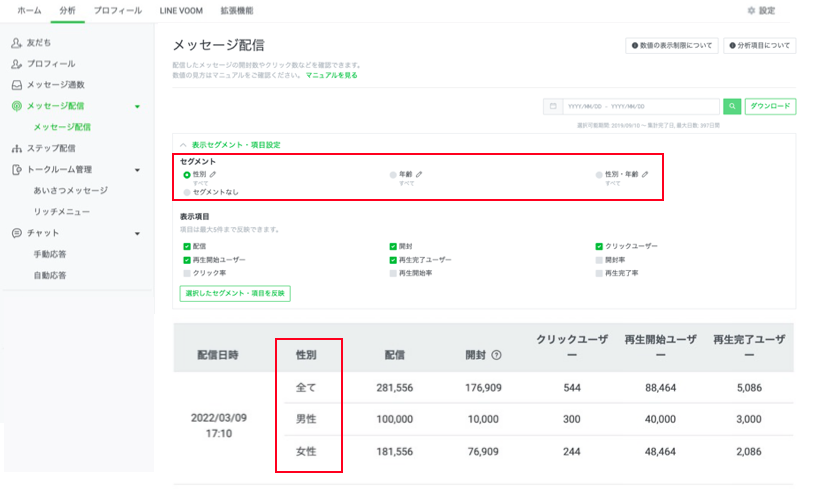Click the 男性 row label

(x=306, y=419)
